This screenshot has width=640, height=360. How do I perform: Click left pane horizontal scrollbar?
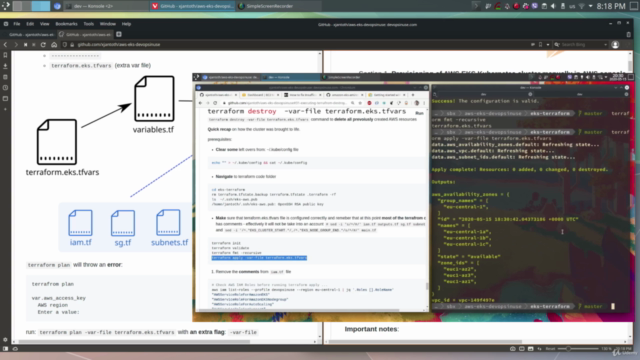tap(134, 342)
